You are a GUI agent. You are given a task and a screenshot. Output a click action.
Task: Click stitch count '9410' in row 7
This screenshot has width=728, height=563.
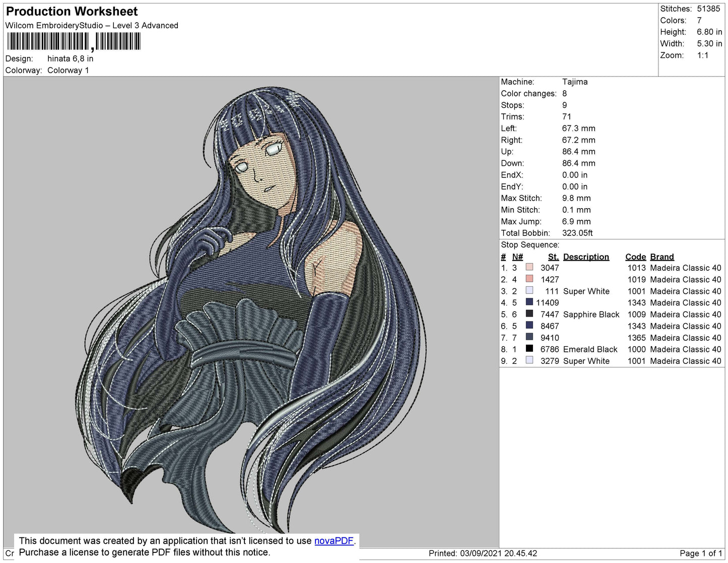pyautogui.click(x=550, y=338)
